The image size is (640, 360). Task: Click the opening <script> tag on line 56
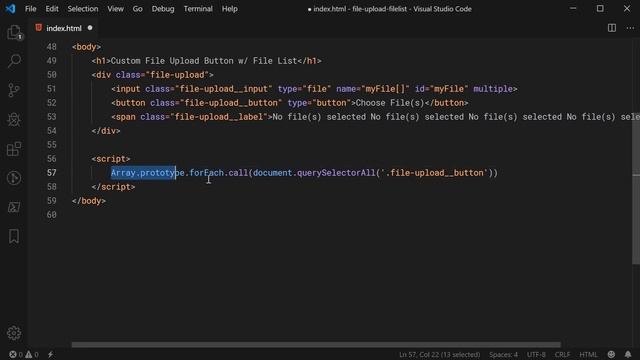pos(111,159)
